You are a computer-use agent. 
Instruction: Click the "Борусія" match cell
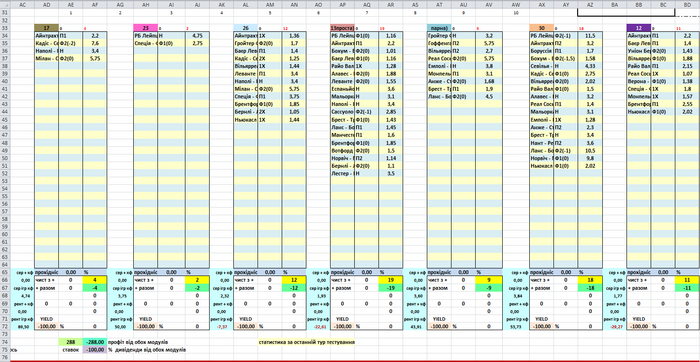(x=542, y=50)
